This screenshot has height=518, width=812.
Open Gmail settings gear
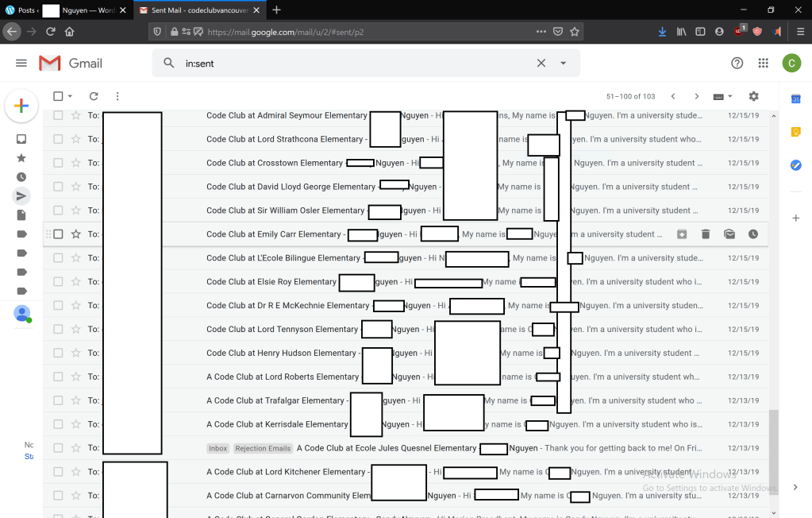(x=753, y=96)
